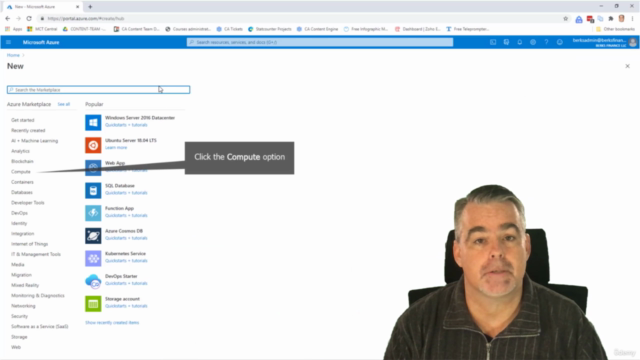This screenshot has height=360, width=640.
Task: Open Software as a Service (SaaS) category
Action: 40,327
